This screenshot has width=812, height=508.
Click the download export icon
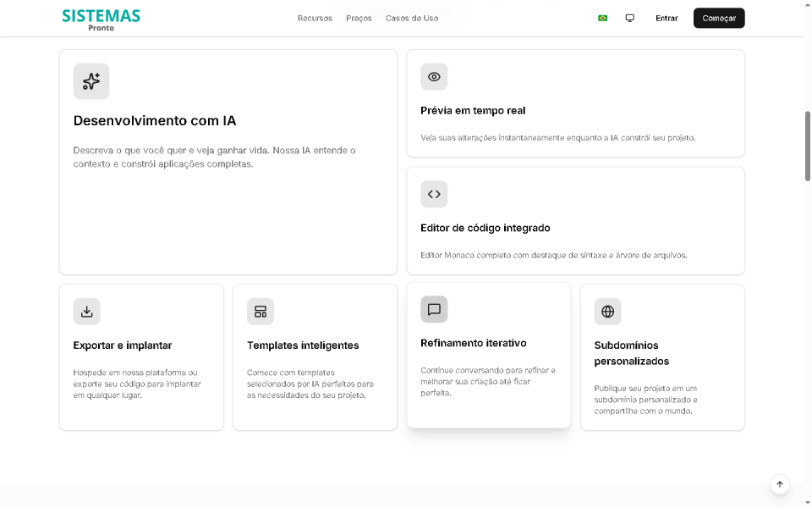(x=86, y=312)
